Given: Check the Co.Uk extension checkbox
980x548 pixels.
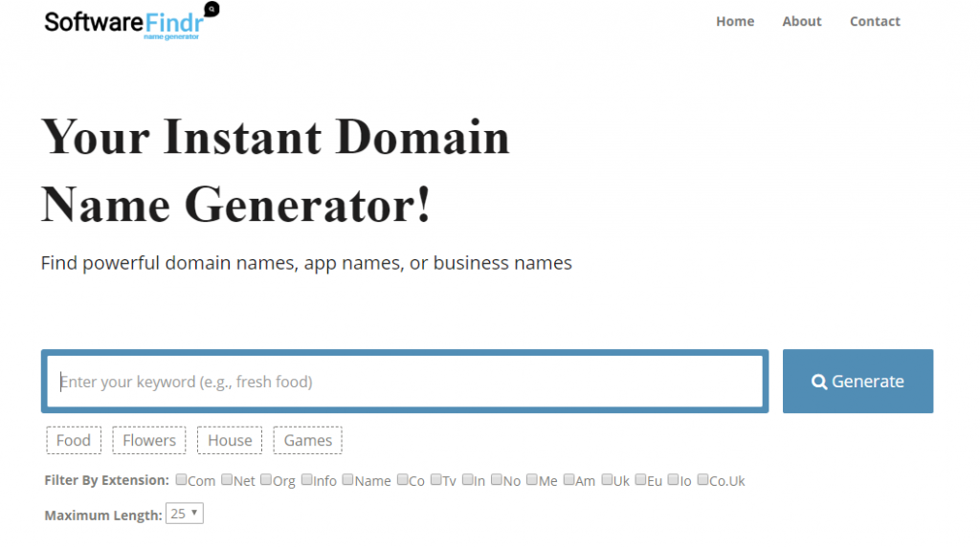Looking at the screenshot, I should [703, 479].
